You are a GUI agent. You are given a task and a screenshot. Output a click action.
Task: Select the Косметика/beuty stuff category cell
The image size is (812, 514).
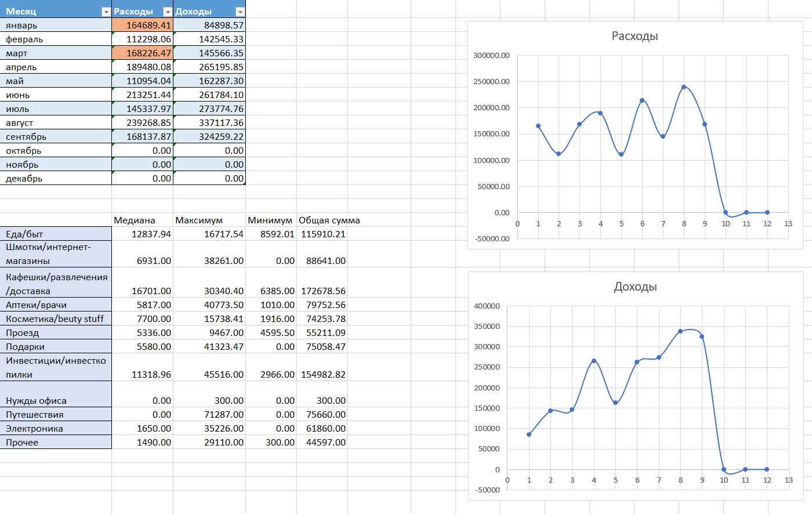click(56, 318)
